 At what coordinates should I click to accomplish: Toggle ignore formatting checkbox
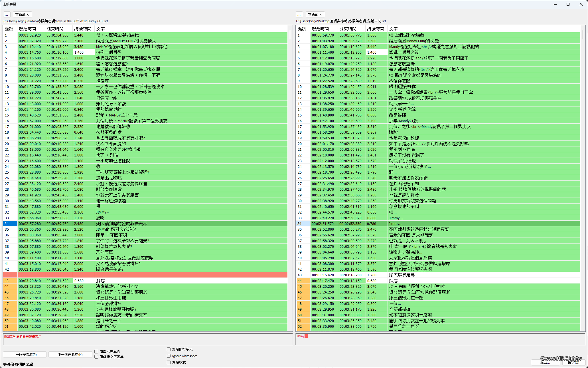[169, 362]
